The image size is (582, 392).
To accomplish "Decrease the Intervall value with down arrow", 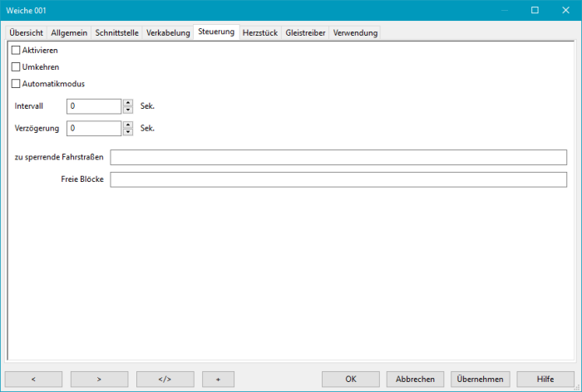I will pyautogui.click(x=128, y=110).
